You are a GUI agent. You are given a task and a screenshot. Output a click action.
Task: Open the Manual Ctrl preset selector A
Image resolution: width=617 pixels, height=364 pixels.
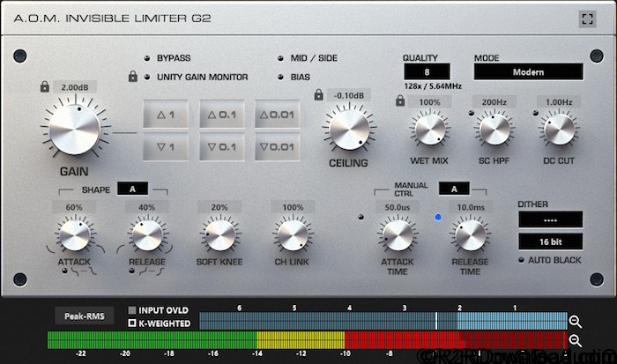pos(454,189)
